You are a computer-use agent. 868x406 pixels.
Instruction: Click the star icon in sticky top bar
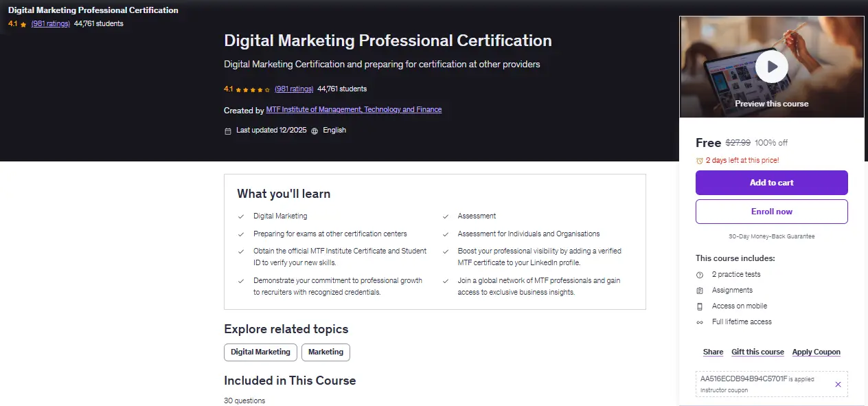pos(23,24)
